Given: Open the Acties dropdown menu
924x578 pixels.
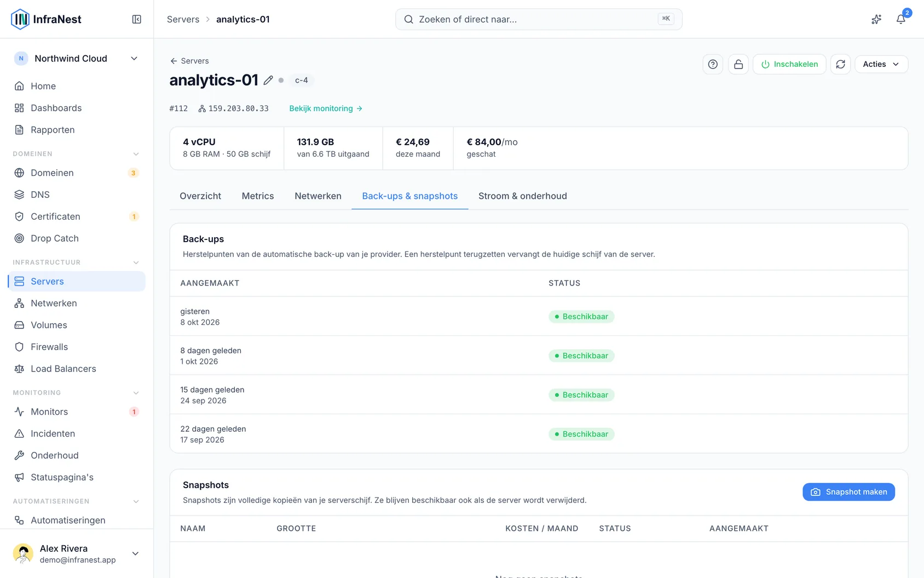Looking at the screenshot, I should pyautogui.click(x=881, y=64).
